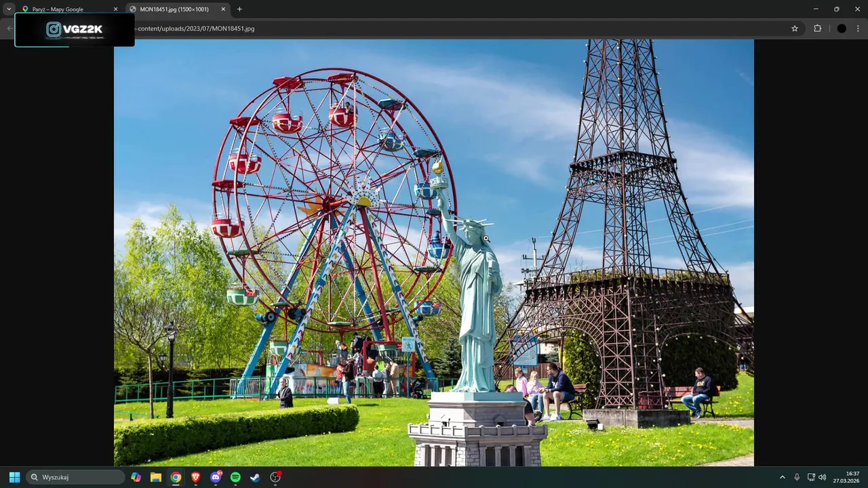The image size is (868, 488).
Task: Open the tab search dropdown arrow
Action: click(x=9, y=9)
